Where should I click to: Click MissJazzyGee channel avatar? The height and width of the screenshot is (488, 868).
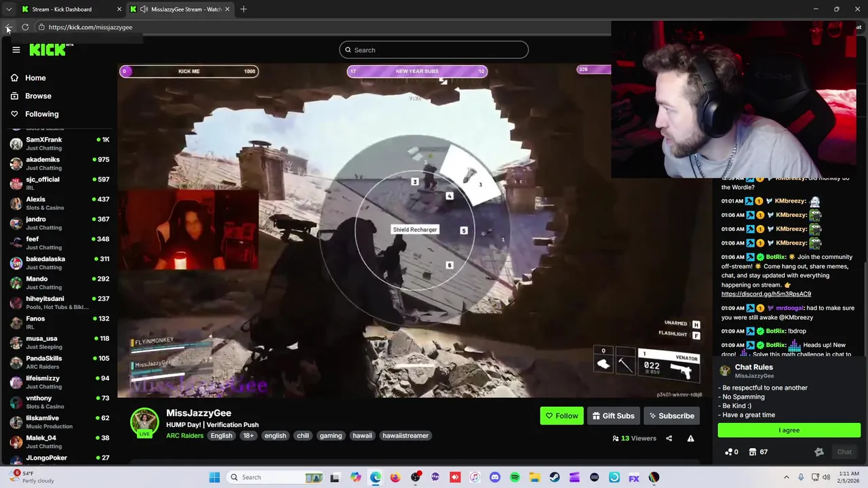point(144,422)
